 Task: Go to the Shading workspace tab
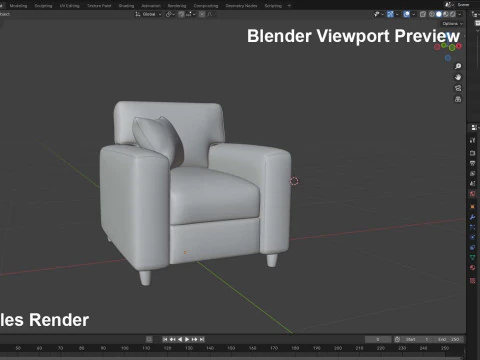point(126,6)
